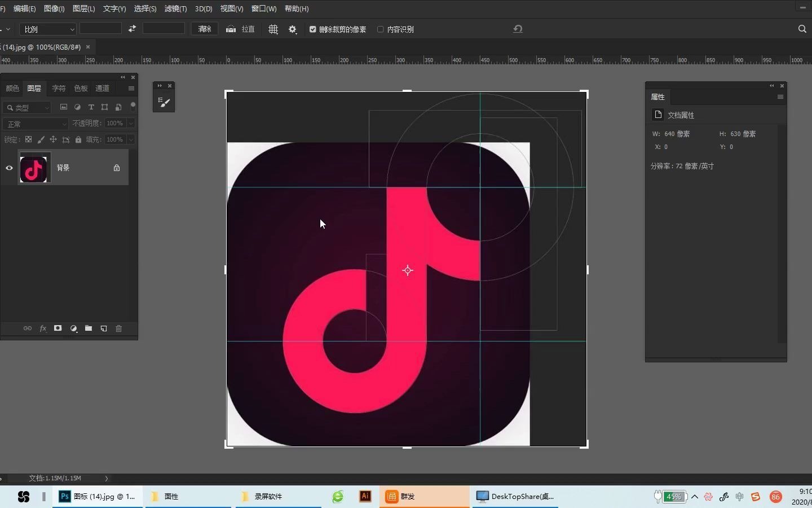Swap crop width and height values
This screenshot has height=508, width=812.
132,29
